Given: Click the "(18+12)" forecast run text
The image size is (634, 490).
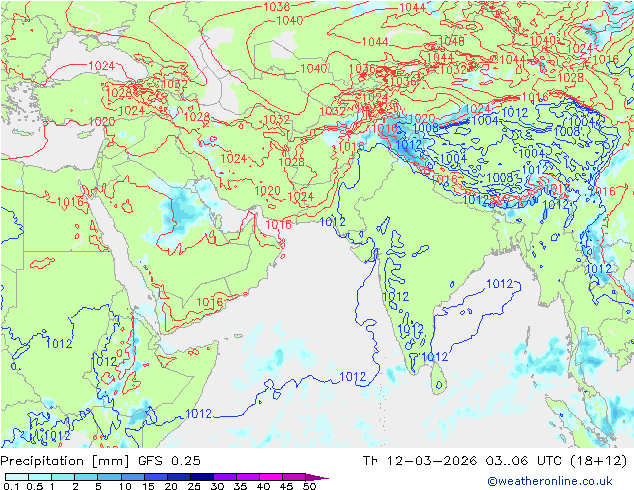Looking at the screenshot, I should click(x=598, y=460).
